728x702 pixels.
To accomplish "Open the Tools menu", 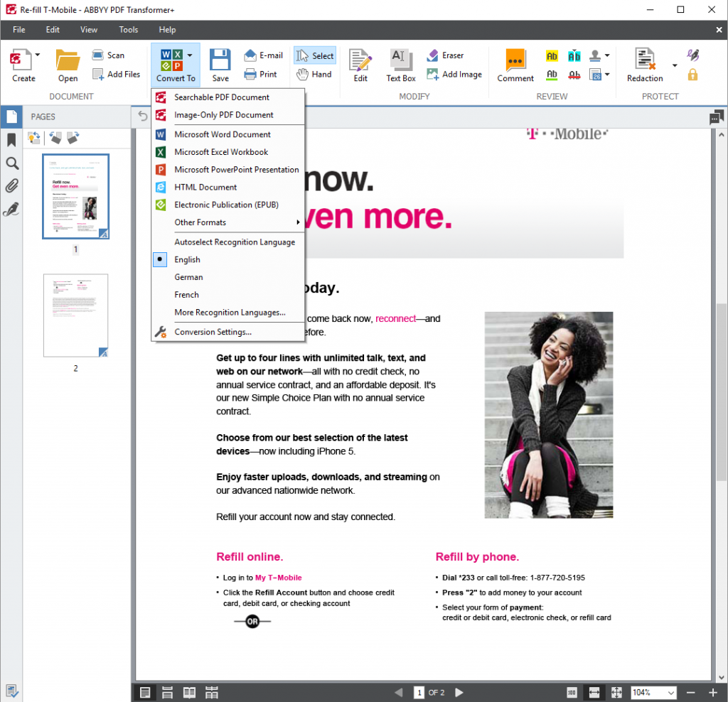I will 128,30.
